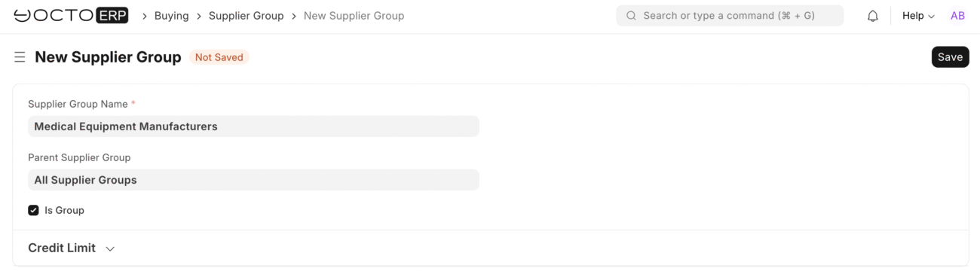Go to Buying in the breadcrumb
Screen dimensions: 980x271
(x=172, y=16)
